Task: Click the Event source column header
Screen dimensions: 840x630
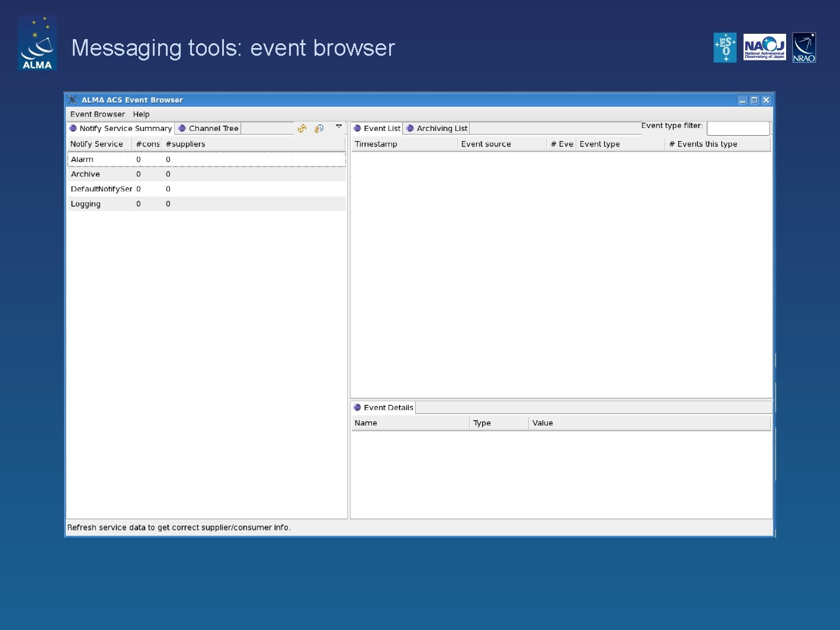Action: click(x=502, y=144)
